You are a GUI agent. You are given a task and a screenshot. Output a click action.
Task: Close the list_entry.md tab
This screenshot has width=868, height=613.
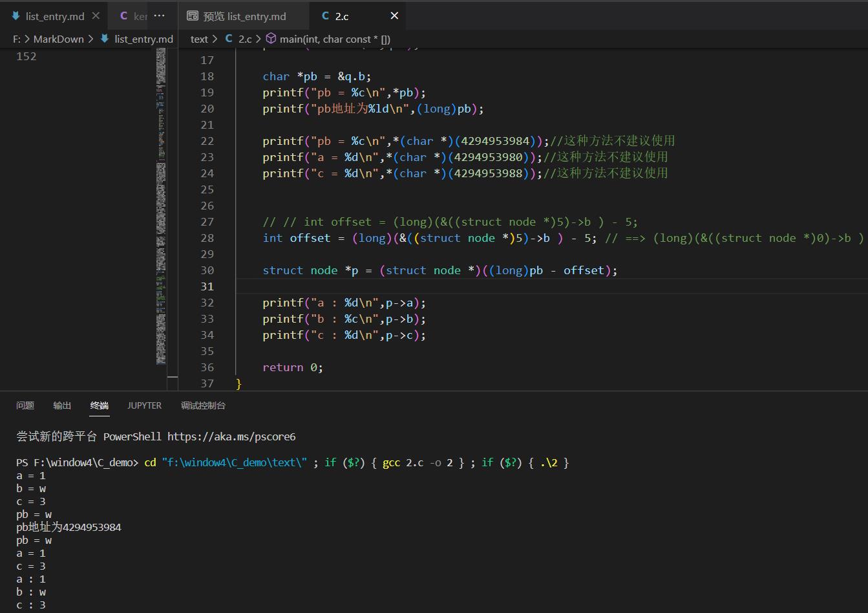96,16
